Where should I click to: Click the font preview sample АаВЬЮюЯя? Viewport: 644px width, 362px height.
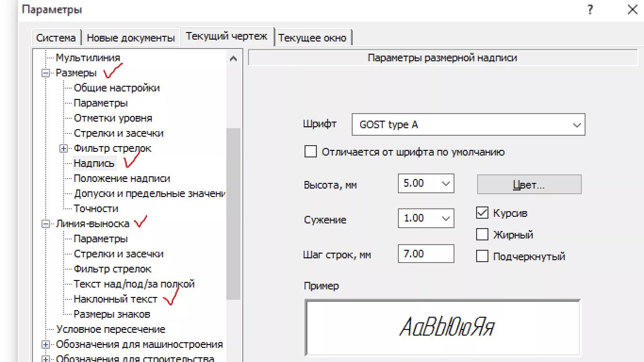446,327
